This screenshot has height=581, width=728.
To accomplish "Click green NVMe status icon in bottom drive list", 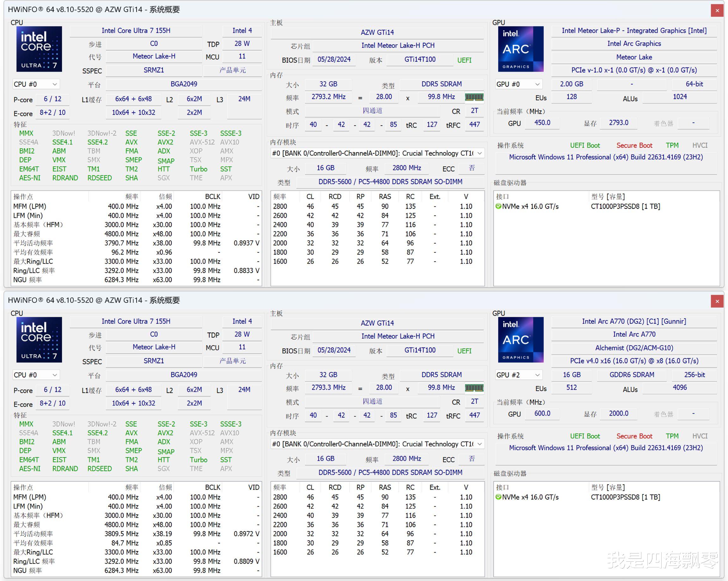I will [498, 497].
